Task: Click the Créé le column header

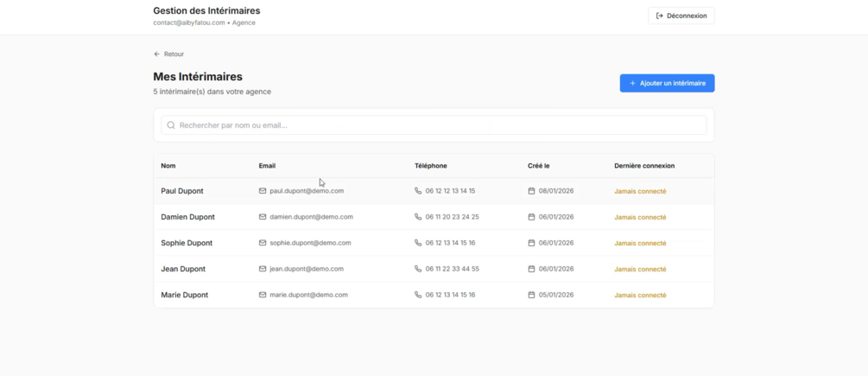Action: [x=539, y=165]
